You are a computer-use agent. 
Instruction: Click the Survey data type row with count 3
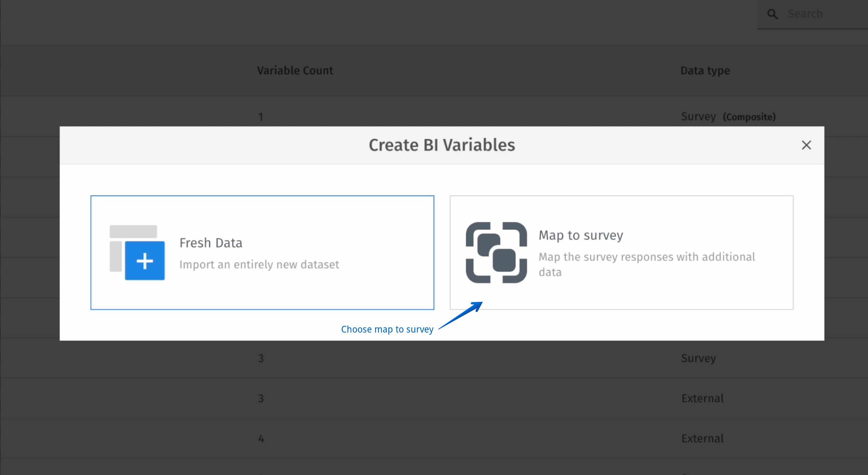coord(698,358)
